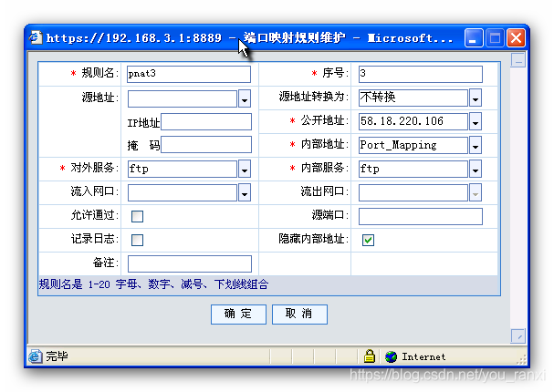Viewport: 554px width, 392px height.
Task: Expand the 公开地址 dropdown
Action: pos(476,121)
